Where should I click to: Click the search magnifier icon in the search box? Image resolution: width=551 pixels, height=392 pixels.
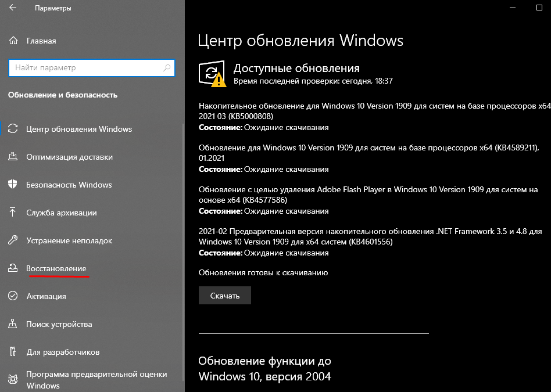(x=167, y=68)
